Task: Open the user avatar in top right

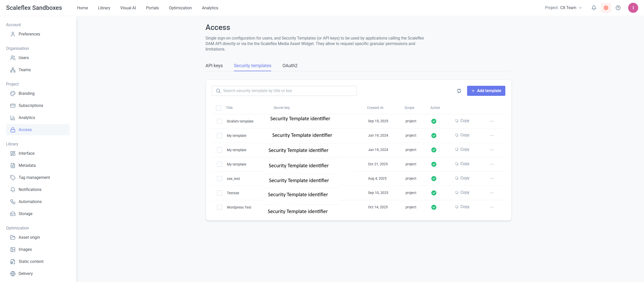Action: (x=633, y=8)
